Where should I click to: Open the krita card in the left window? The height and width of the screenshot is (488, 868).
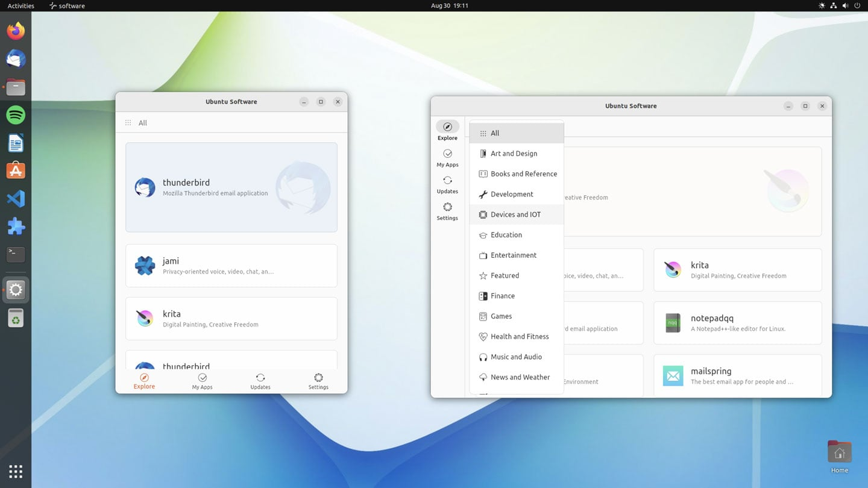tap(231, 319)
